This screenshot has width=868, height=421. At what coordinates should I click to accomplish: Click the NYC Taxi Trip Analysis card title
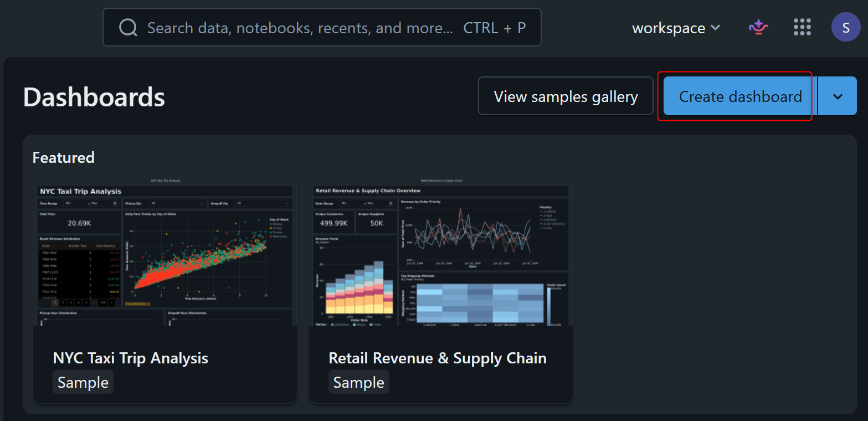[131, 358]
